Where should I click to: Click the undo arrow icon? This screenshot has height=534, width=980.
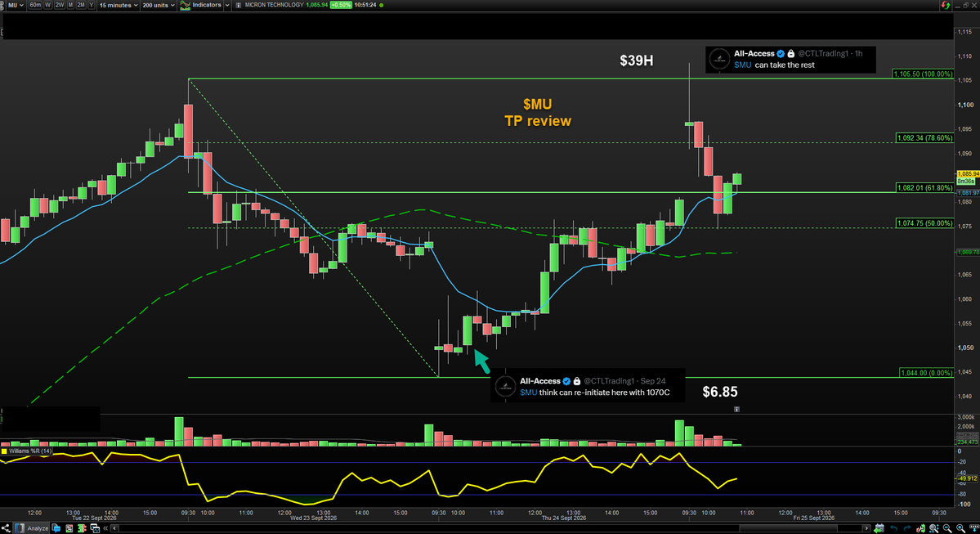click(x=893, y=528)
